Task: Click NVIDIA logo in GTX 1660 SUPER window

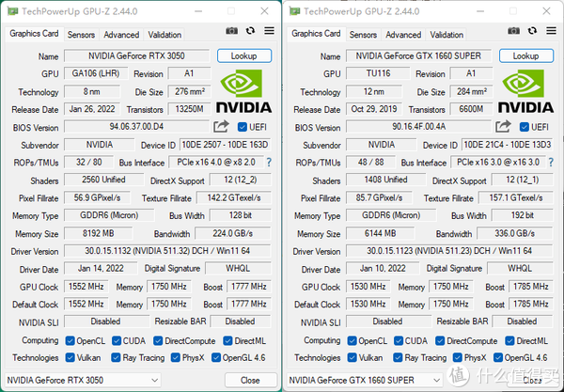Action: [x=525, y=91]
